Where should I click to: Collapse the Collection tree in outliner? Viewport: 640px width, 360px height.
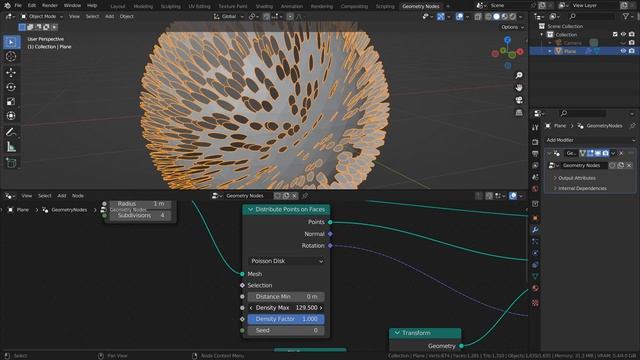542,35
